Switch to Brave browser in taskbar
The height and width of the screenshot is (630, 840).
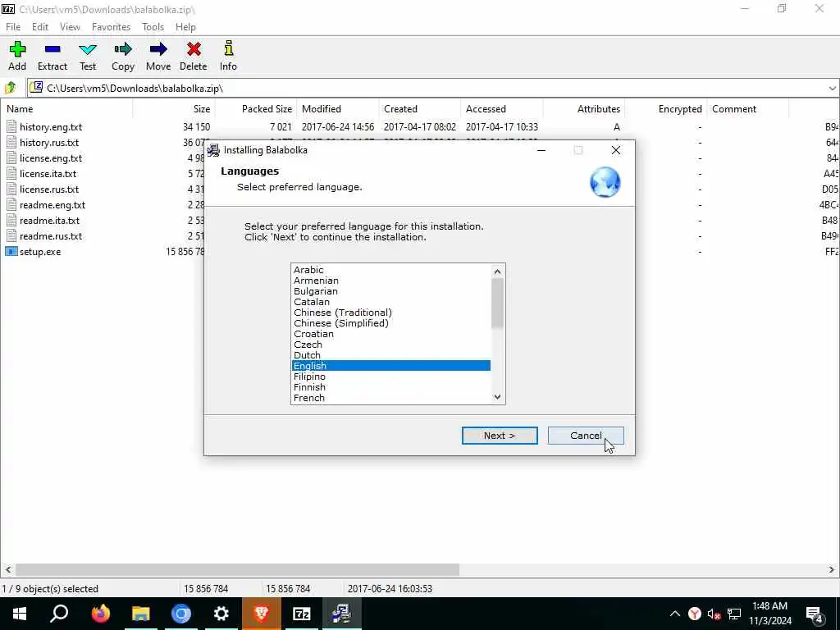click(261, 614)
